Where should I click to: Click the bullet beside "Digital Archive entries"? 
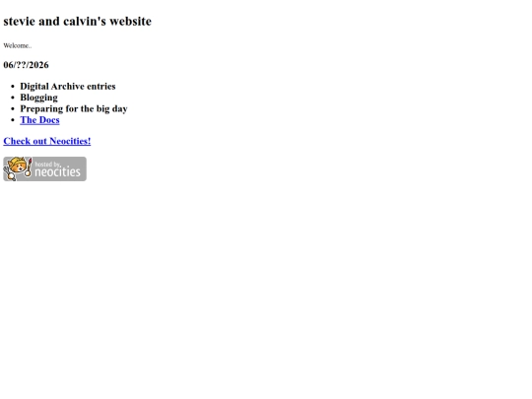[13, 87]
